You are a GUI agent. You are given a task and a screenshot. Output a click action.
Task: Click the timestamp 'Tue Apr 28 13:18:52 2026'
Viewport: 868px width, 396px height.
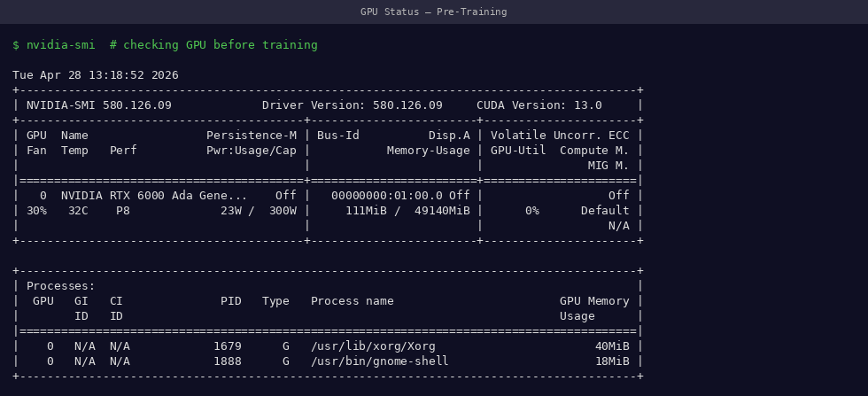[x=96, y=74]
